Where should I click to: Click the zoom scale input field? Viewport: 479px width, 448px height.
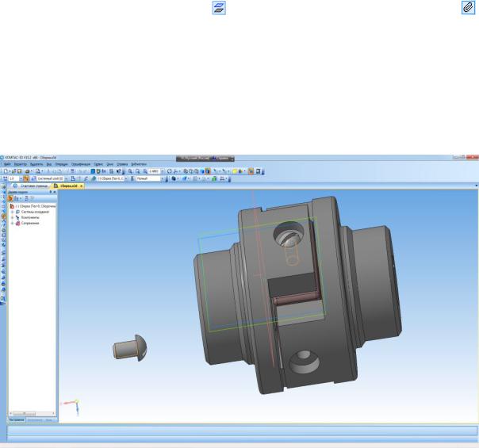(154, 171)
